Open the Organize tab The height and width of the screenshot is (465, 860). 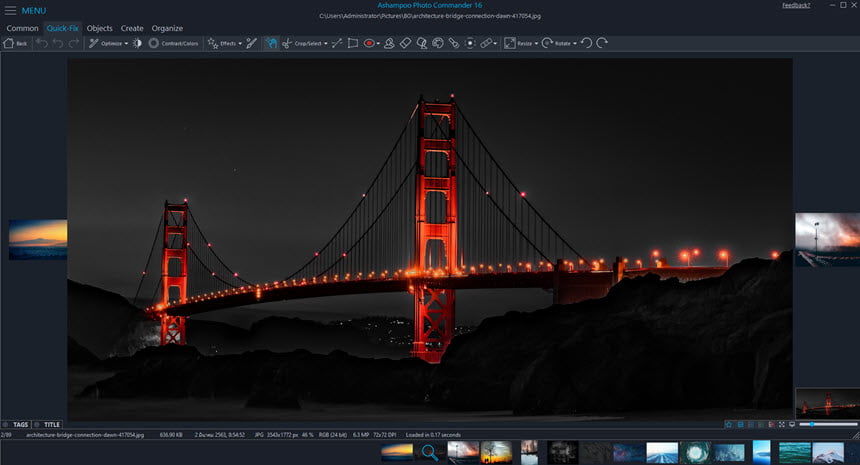click(x=167, y=28)
